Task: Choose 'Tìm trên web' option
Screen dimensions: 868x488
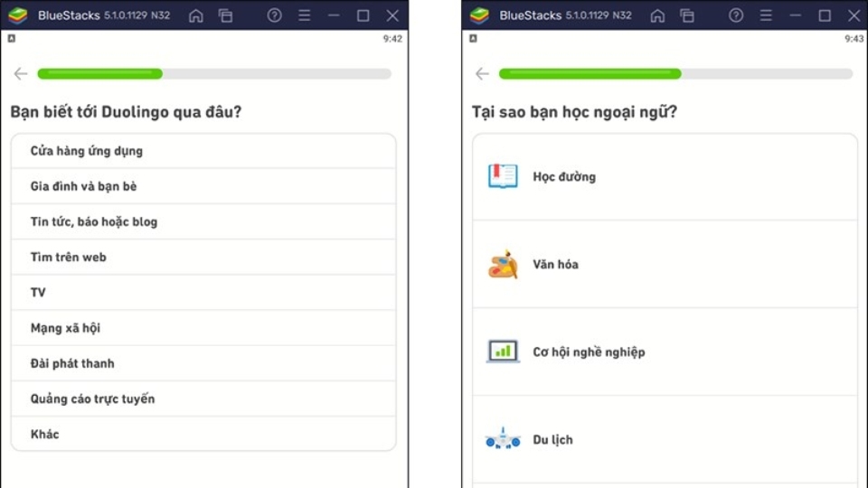Action: (203, 258)
